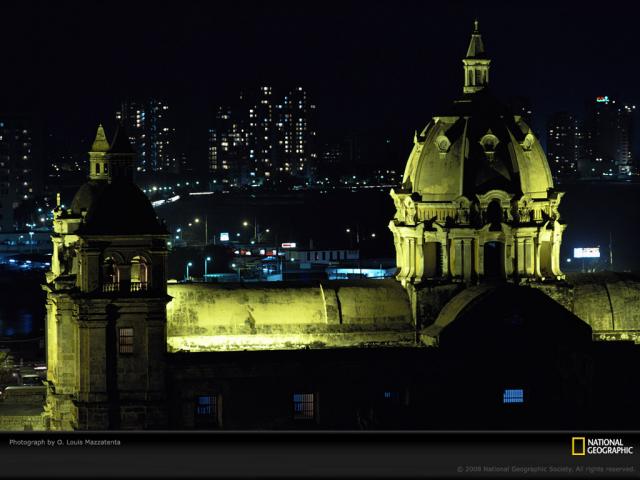Click the pointed cap of the left bell tower
Screen dimensions: 640x480
coord(100,140)
